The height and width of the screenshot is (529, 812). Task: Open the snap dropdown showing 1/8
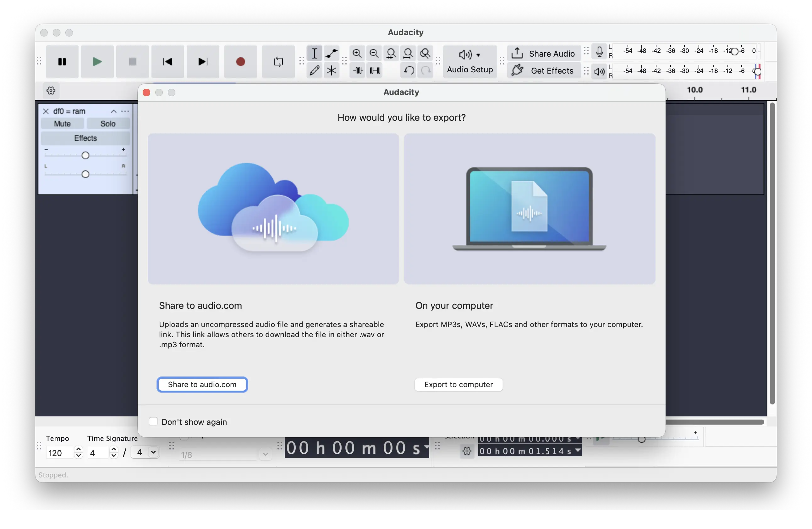click(226, 454)
